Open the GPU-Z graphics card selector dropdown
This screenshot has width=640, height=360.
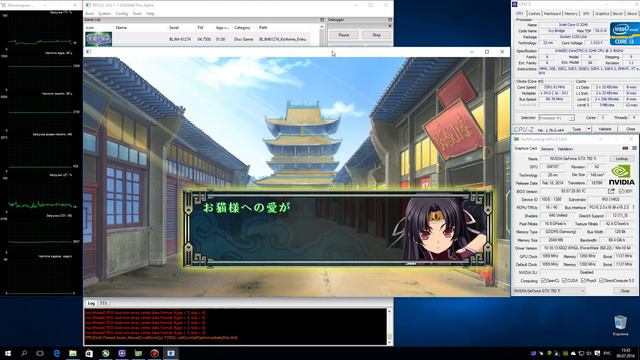pos(549,291)
